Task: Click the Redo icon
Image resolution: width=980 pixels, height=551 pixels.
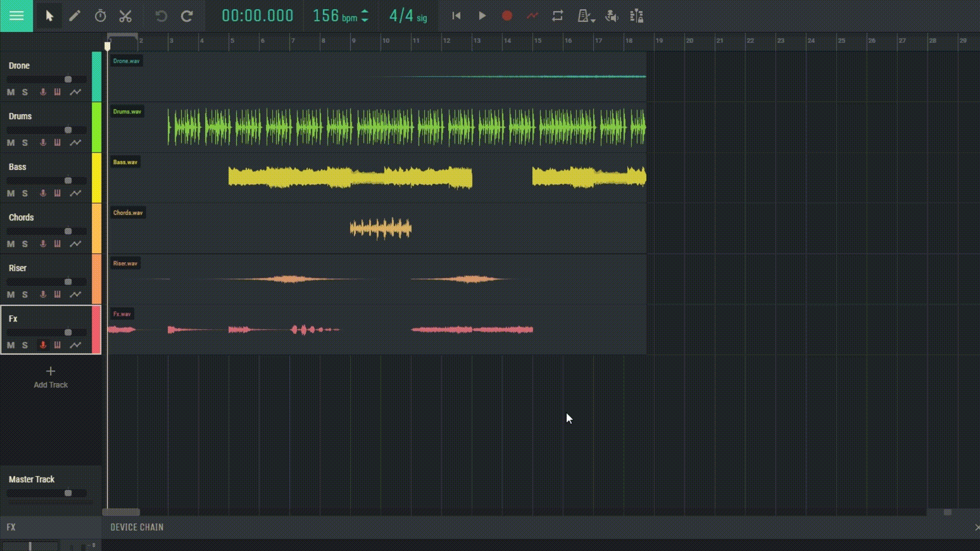Action: (187, 16)
